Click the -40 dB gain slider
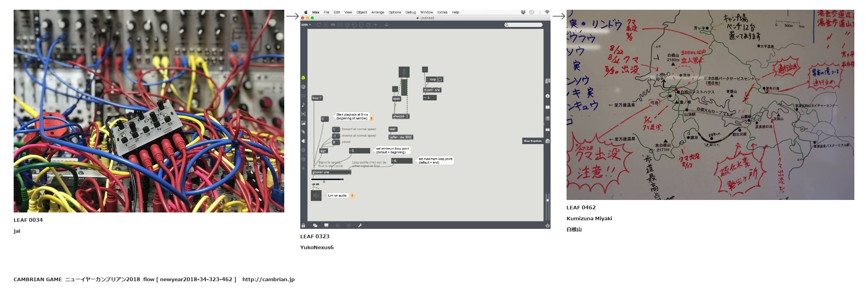This screenshot has height=289, width=868. click(x=327, y=179)
